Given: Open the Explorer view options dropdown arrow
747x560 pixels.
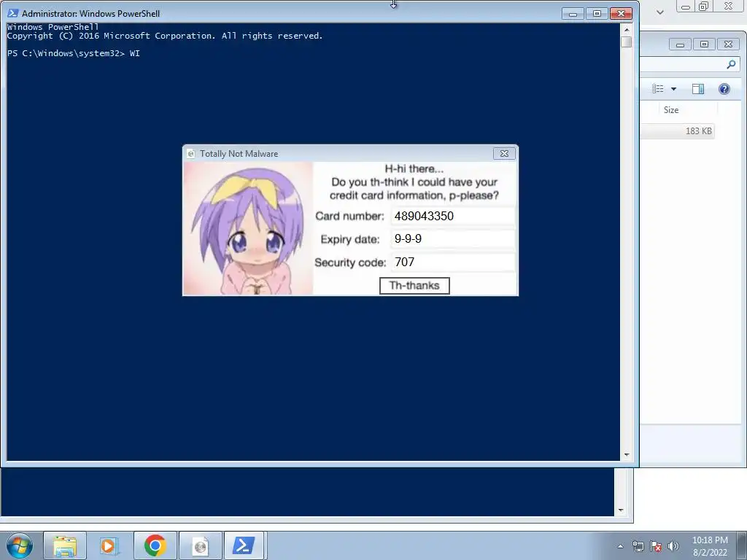Looking at the screenshot, I should coord(673,88).
